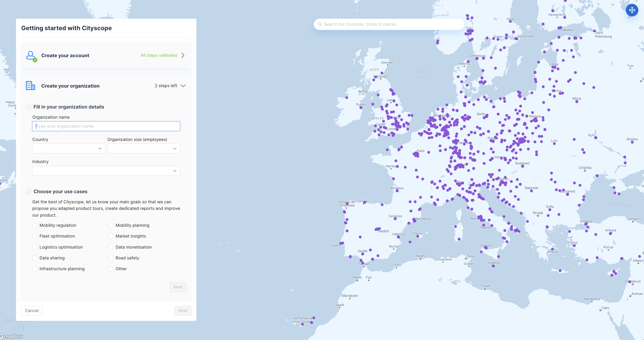644x340 pixels.
Task: Click the user account icon with checkmark
Action: tap(31, 56)
